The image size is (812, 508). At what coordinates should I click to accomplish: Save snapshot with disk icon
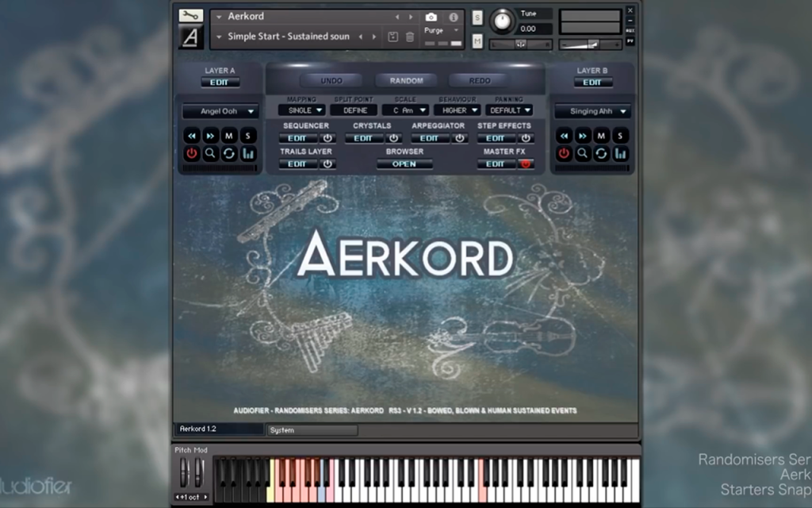click(393, 37)
